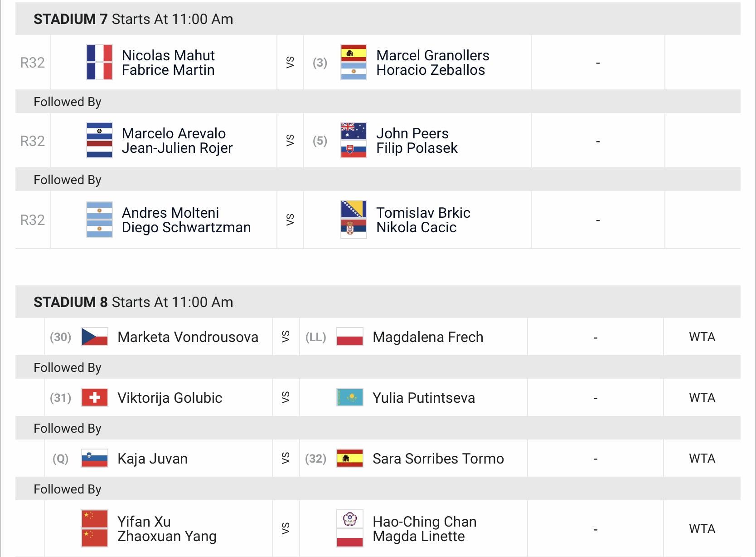Screen dimensions: 756x557
Task: Click the Spanish flag beside Marcel Granollers
Action: pyautogui.click(x=354, y=53)
